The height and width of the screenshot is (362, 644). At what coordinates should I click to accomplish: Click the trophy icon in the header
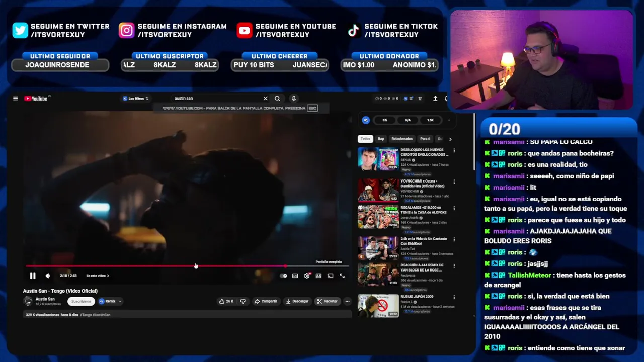click(x=420, y=99)
